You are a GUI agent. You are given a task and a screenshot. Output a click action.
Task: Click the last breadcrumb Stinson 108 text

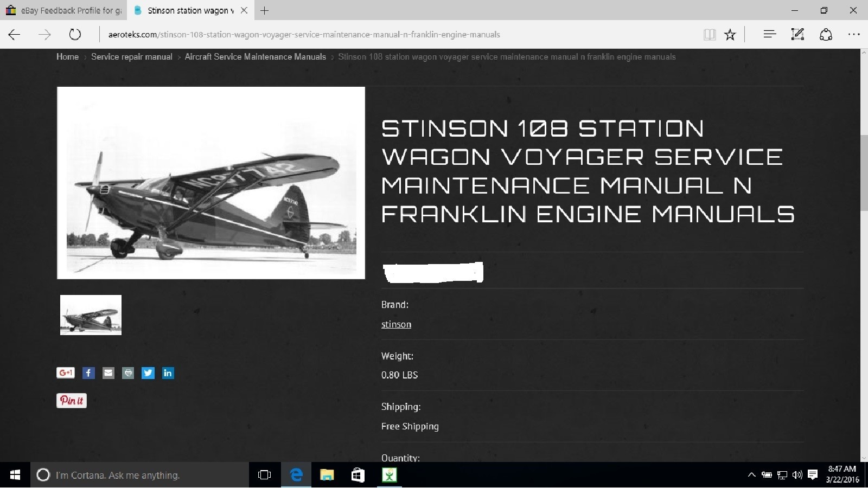click(x=507, y=57)
